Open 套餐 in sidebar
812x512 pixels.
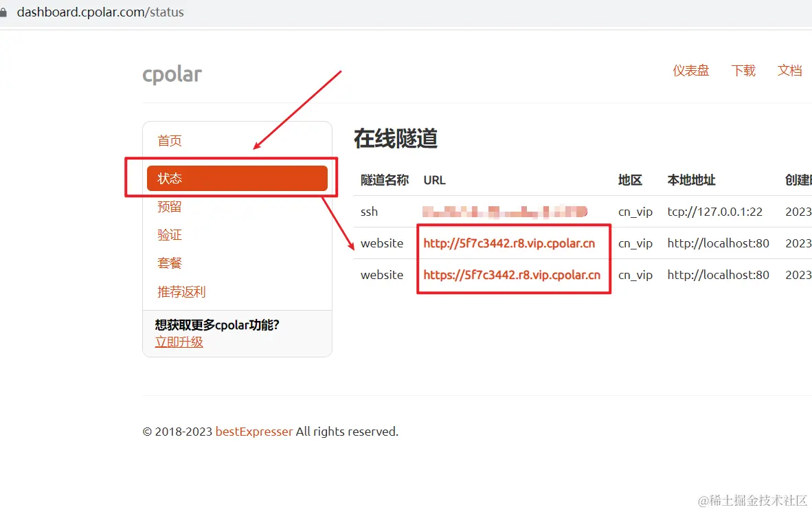[170, 263]
